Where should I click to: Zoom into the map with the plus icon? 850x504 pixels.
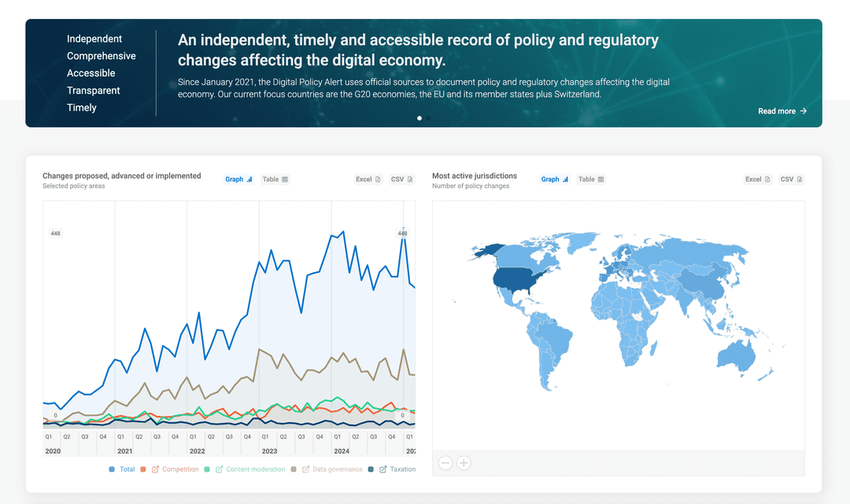(x=464, y=463)
